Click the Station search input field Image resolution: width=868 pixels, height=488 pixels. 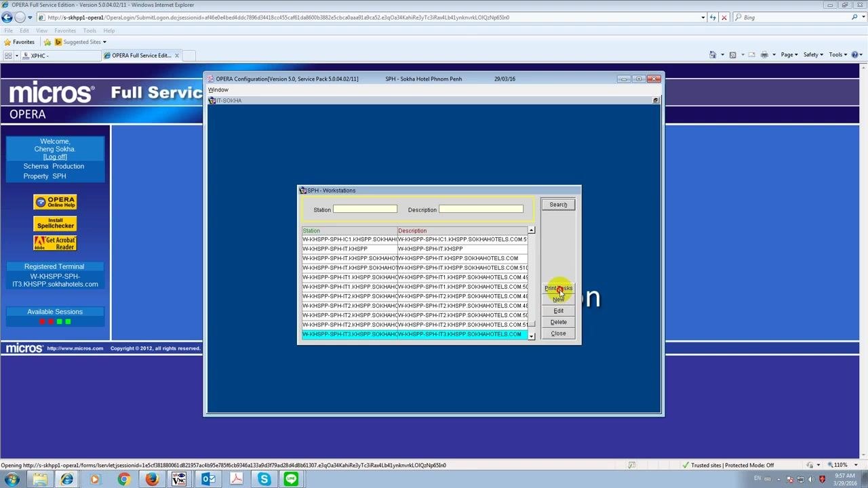pyautogui.click(x=365, y=209)
